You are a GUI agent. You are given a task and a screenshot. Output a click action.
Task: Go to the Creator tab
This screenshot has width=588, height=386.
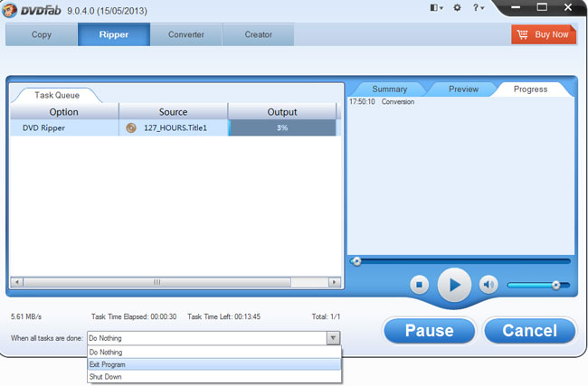click(x=259, y=34)
